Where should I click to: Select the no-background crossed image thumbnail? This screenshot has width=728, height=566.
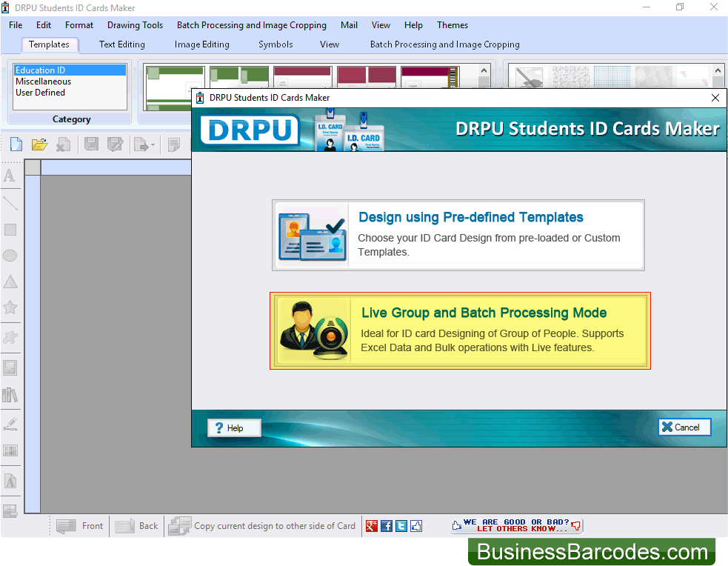tap(530, 77)
